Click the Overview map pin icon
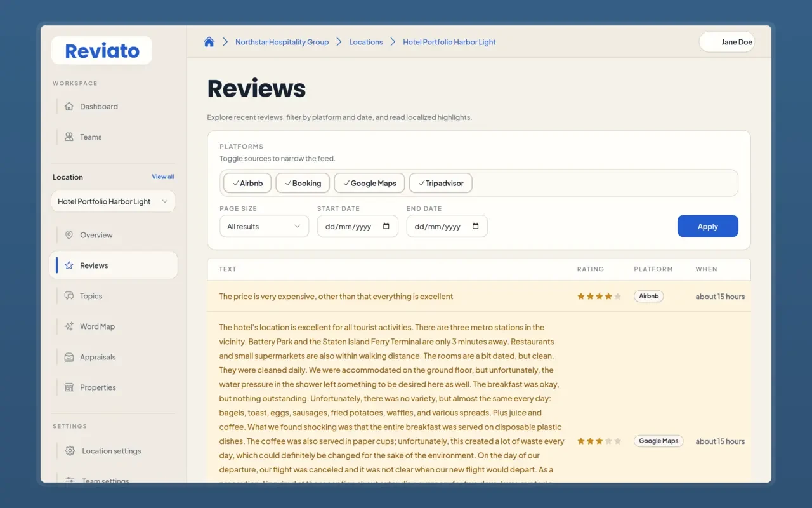This screenshot has width=812, height=508. 69,235
